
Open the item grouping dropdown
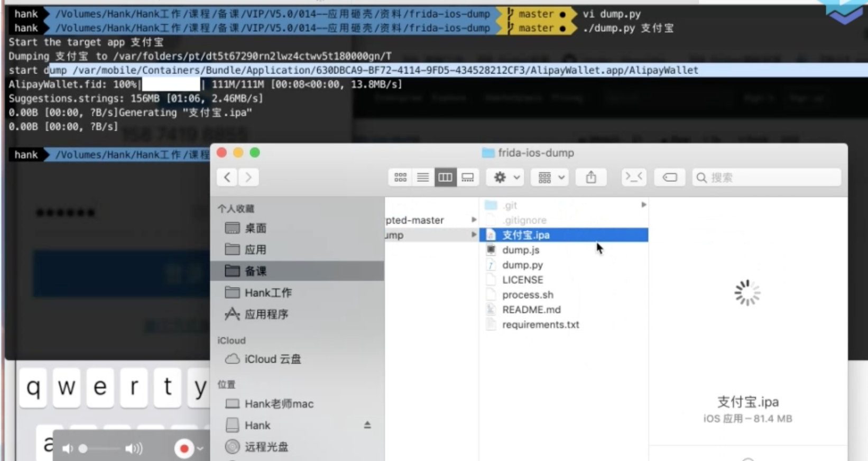pos(551,178)
